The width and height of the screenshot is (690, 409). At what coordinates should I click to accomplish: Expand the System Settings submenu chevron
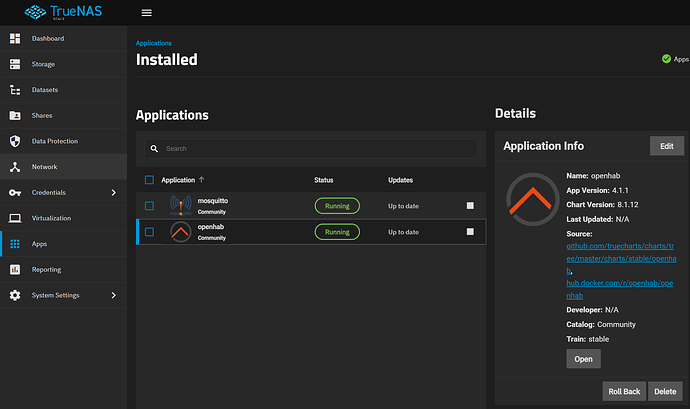(114, 295)
